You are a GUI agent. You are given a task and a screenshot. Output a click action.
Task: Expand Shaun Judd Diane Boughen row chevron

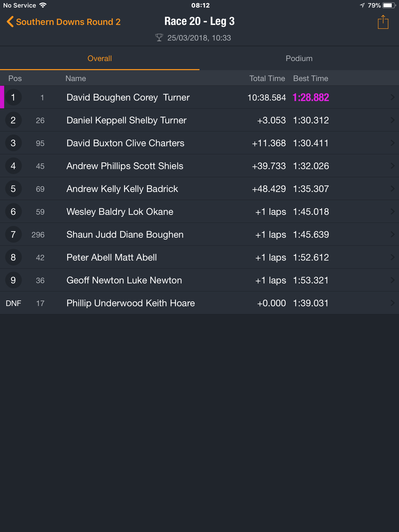[393, 234]
